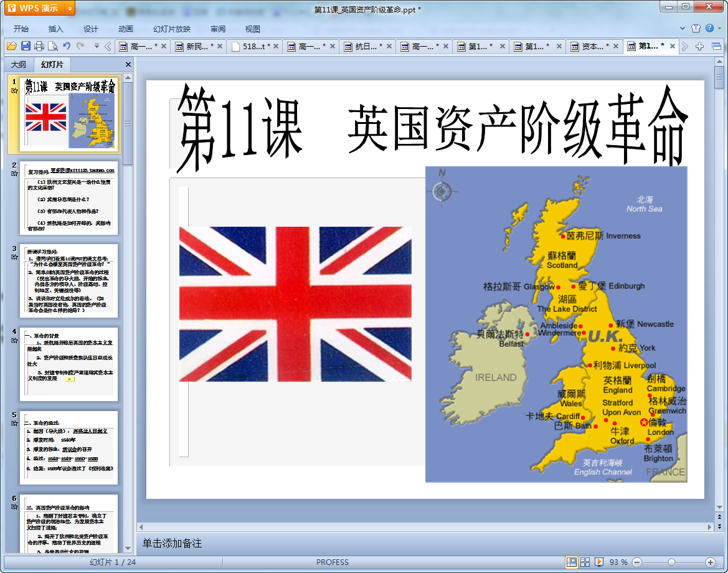Select slide 4 thumbnail 革命的背景
This screenshot has width=728, height=573.
coord(69,364)
